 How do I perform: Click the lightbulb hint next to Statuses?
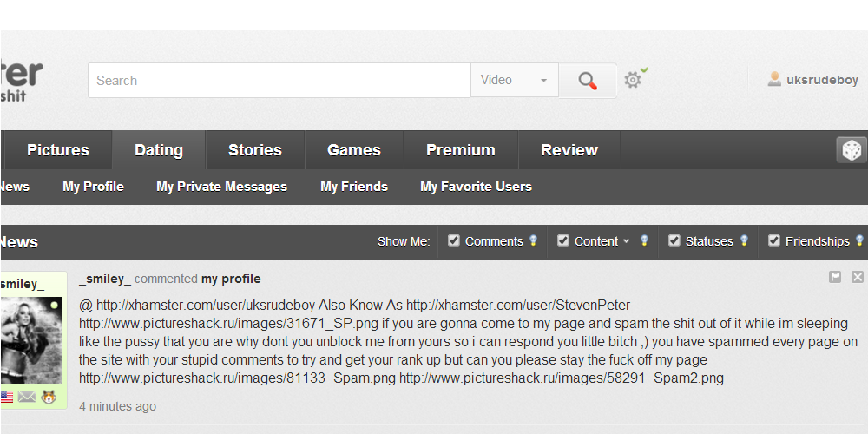click(x=744, y=240)
